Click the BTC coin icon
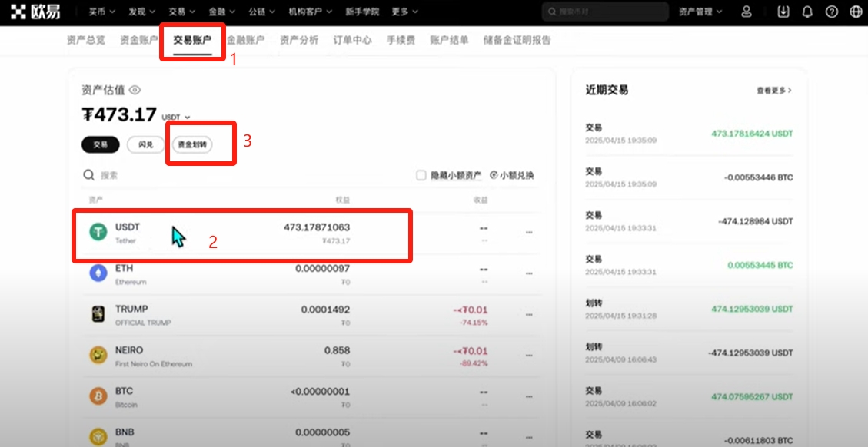Viewport: 868px width, 447px height. [x=98, y=396]
